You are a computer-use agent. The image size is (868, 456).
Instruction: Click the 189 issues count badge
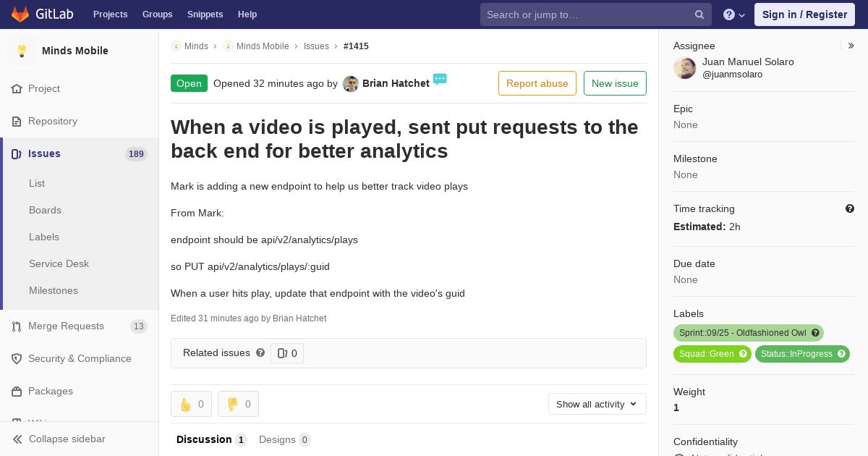pyautogui.click(x=136, y=153)
